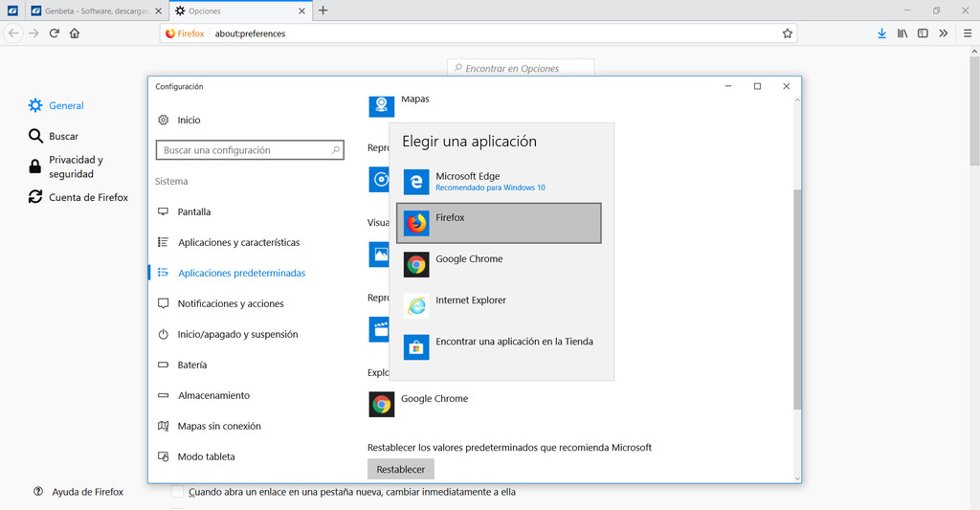Choose Google Chrome in the app picker
980x510 pixels.
[x=499, y=264]
